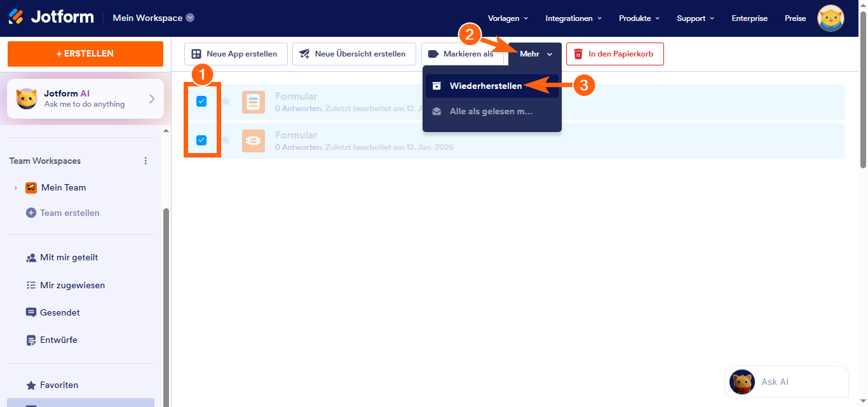Click the first Formular's orange form icon
The width and height of the screenshot is (868, 407).
coord(254,102)
